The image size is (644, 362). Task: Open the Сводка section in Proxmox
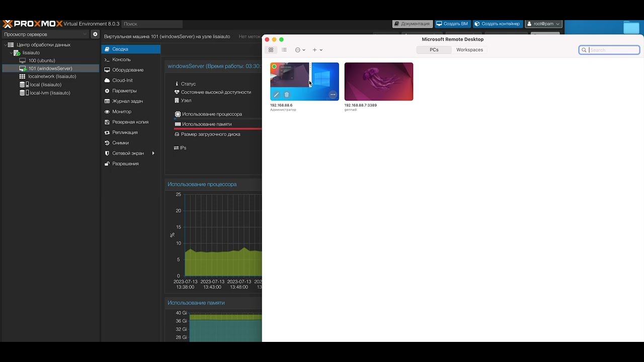pyautogui.click(x=131, y=49)
